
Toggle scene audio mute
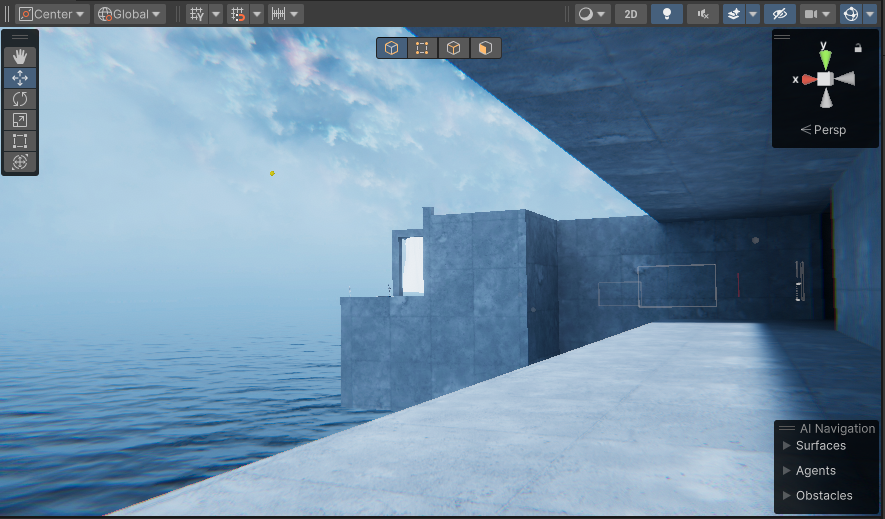(703, 14)
